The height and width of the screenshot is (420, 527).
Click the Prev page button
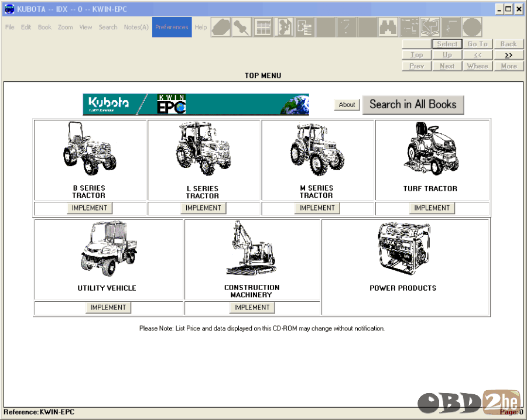pos(417,66)
